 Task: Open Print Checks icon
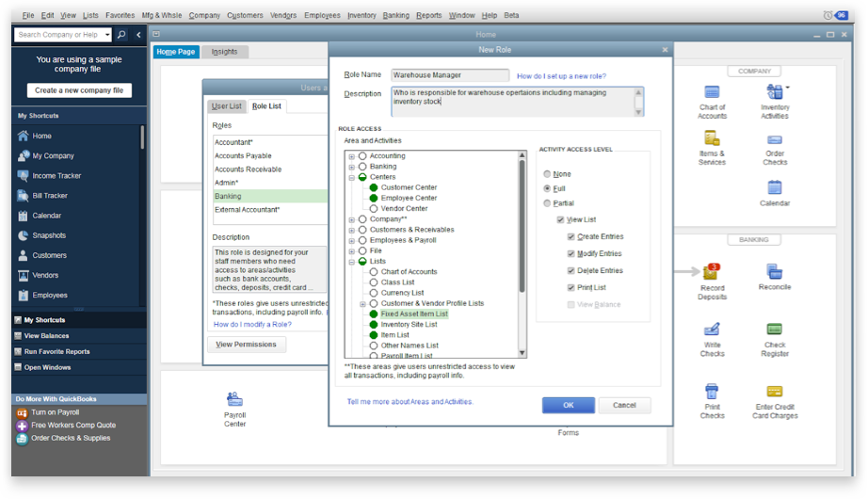pos(712,391)
